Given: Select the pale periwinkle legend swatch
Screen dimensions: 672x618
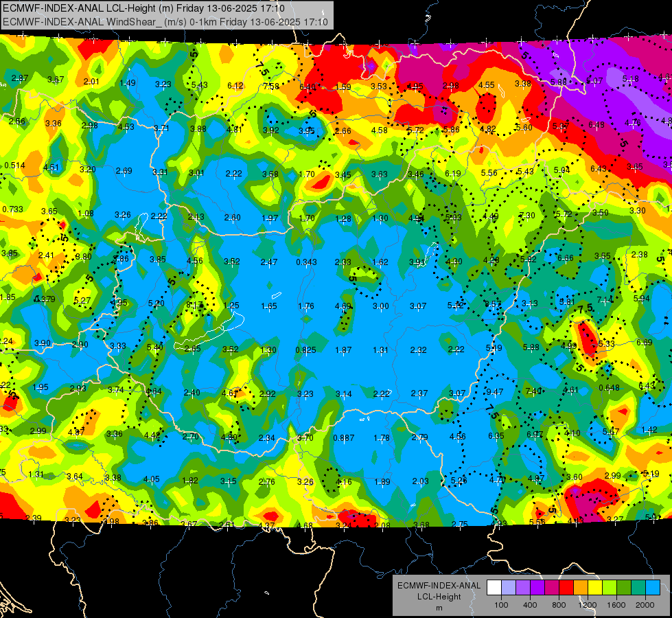Looking at the screenshot, I should point(508,588).
